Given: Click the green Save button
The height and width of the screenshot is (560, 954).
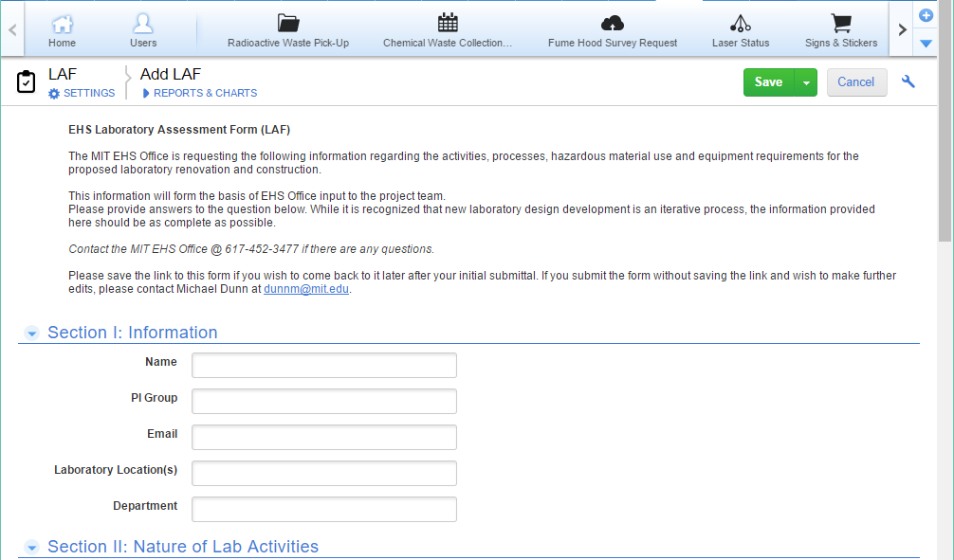Looking at the screenshot, I should 768,82.
